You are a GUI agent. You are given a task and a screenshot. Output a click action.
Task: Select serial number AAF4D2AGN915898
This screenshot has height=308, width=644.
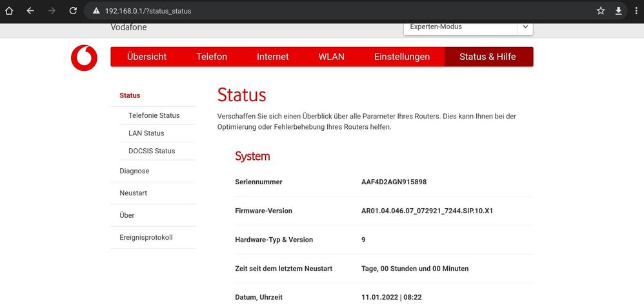coord(394,182)
